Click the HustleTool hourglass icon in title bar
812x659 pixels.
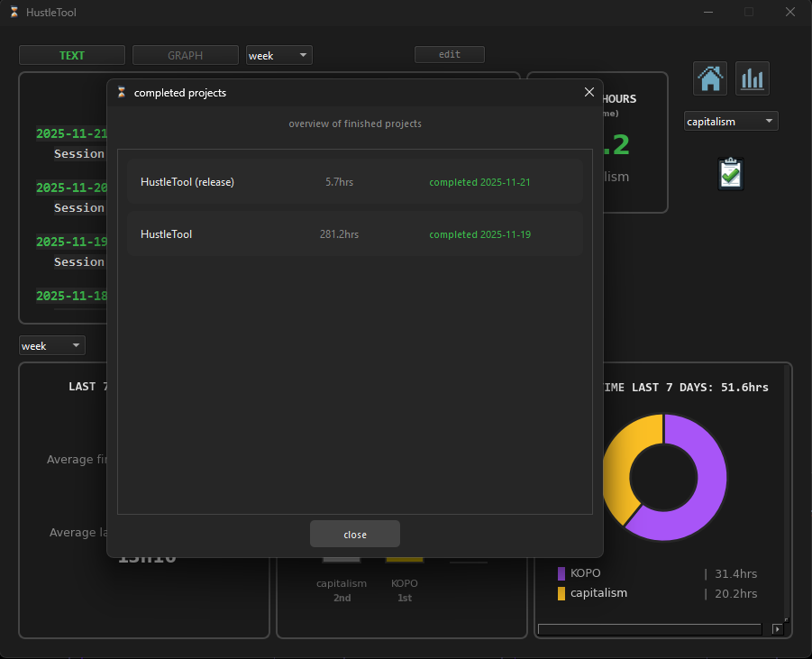coord(14,12)
